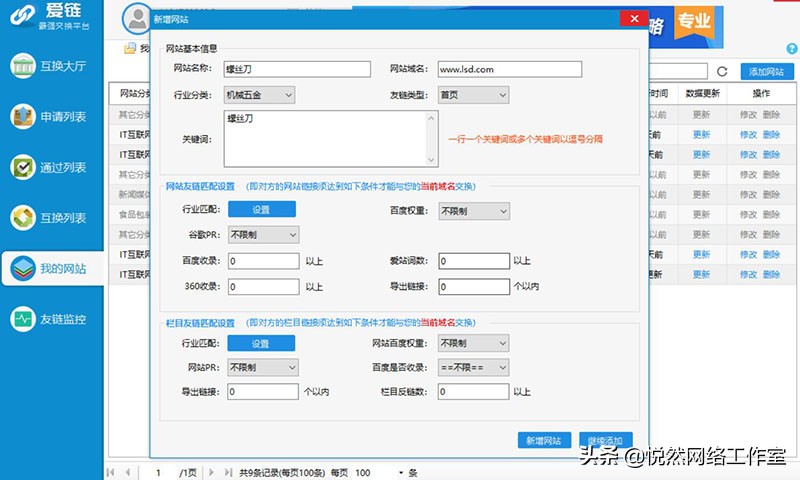Click the 添加网站 button behind the dialog
800x480 pixels.
click(767, 72)
